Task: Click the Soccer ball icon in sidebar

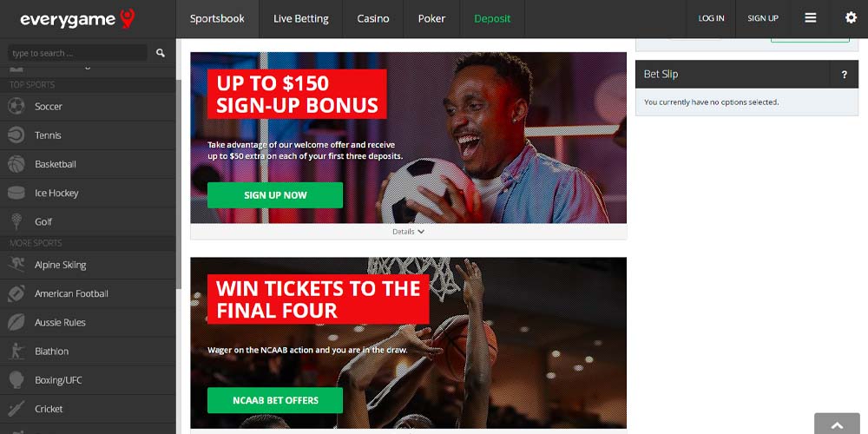Action: point(16,106)
